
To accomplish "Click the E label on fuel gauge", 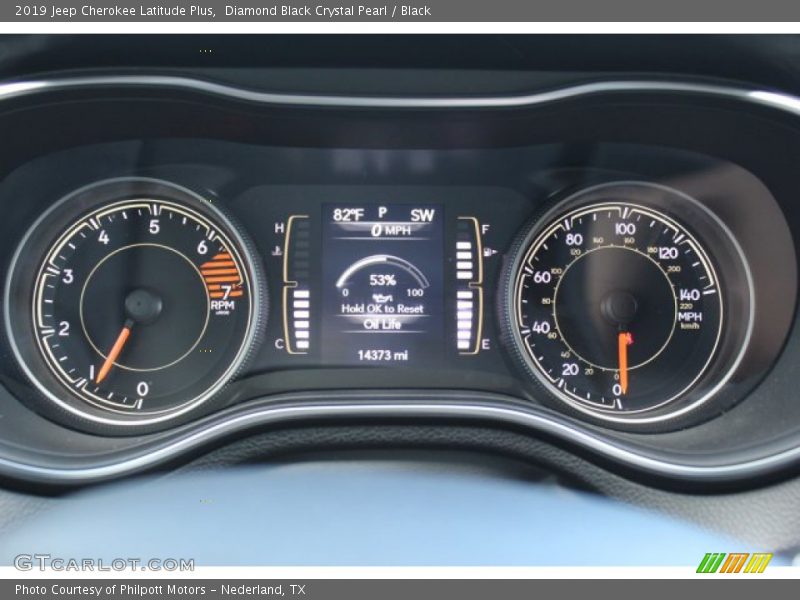I will point(485,344).
